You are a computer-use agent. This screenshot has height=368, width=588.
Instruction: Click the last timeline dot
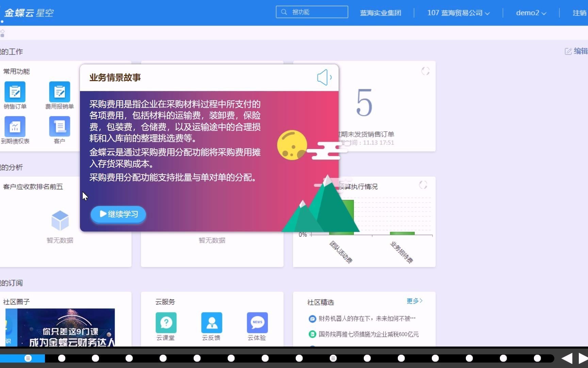537,358
